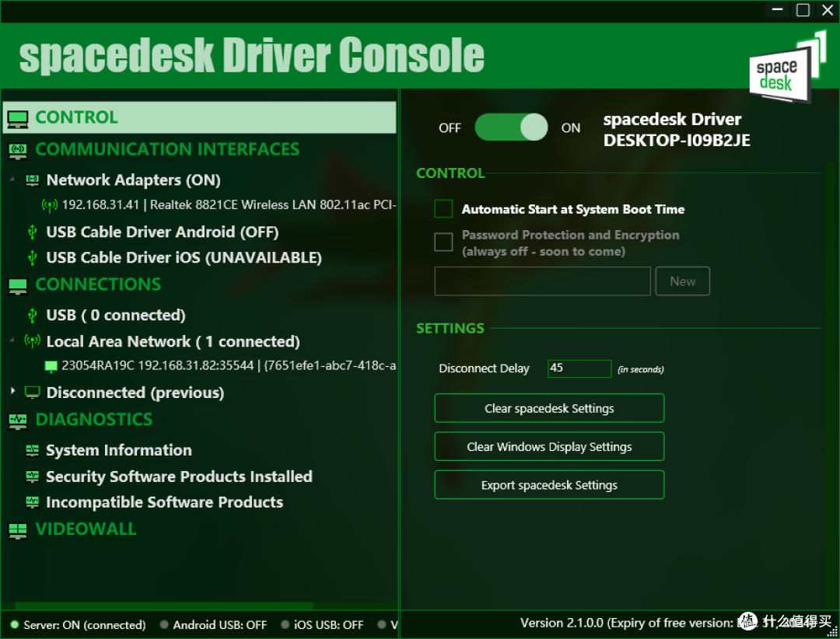
Task: Tick Password Protection and Encryption checkbox
Action: pos(443,242)
